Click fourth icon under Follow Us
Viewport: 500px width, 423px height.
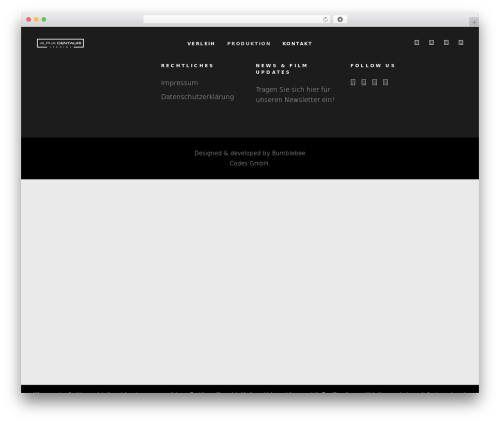pos(385,82)
